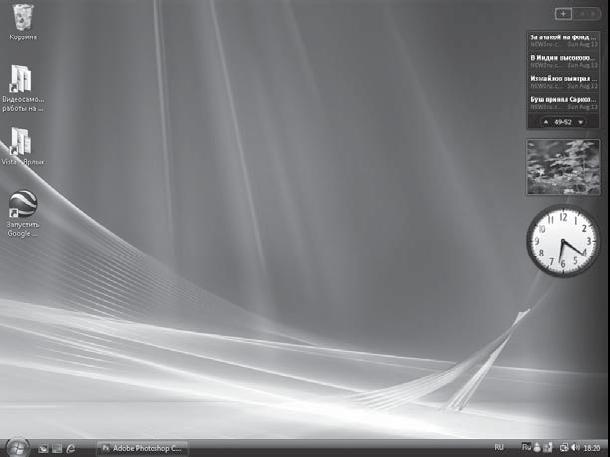
Task: Launch Internet Explorer from Quick Launch
Action: tap(70, 448)
